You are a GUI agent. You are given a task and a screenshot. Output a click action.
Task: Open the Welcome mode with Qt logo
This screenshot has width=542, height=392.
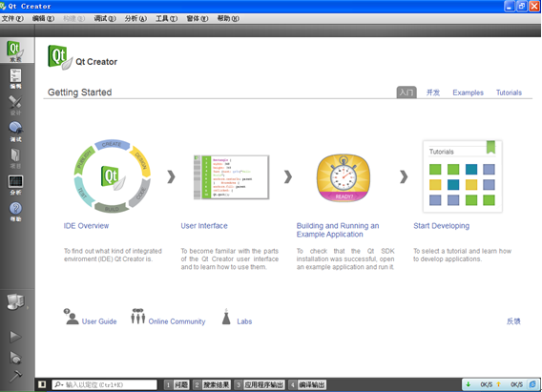click(16, 51)
